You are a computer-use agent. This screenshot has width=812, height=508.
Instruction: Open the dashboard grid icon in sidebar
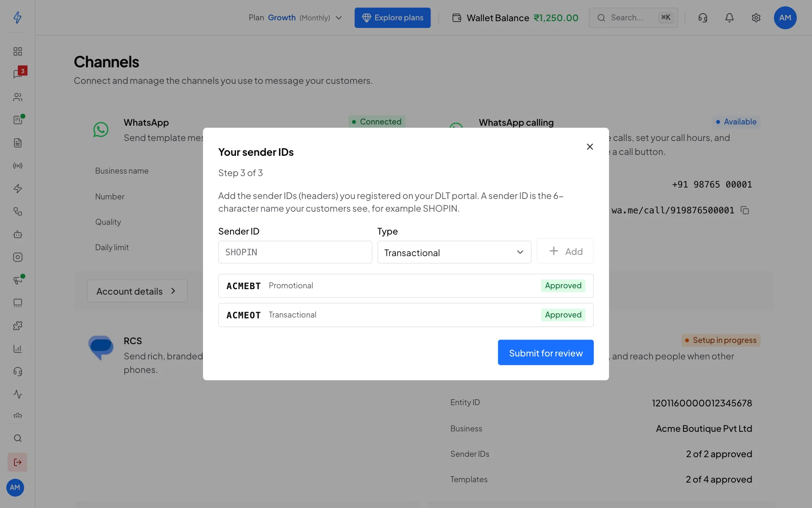pyautogui.click(x=17, y=51)
